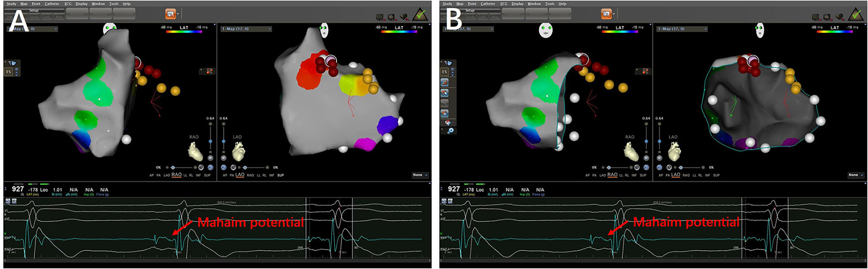Click the LAT color scale bar in panel A left view
Viewport: 868px width, 269px height.
pyautogui.click(x=184, y=32)
